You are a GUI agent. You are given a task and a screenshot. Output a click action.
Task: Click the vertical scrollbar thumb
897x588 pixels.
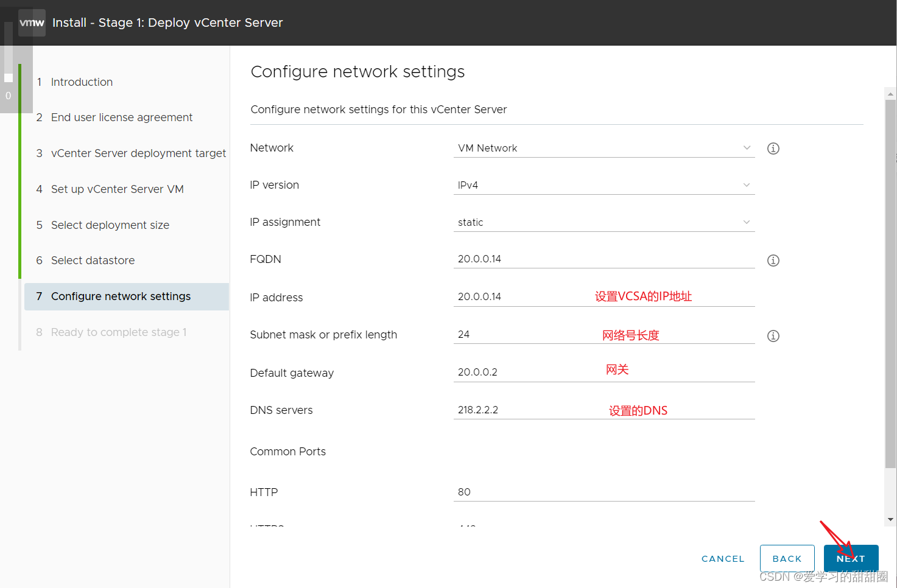(891, 284)
